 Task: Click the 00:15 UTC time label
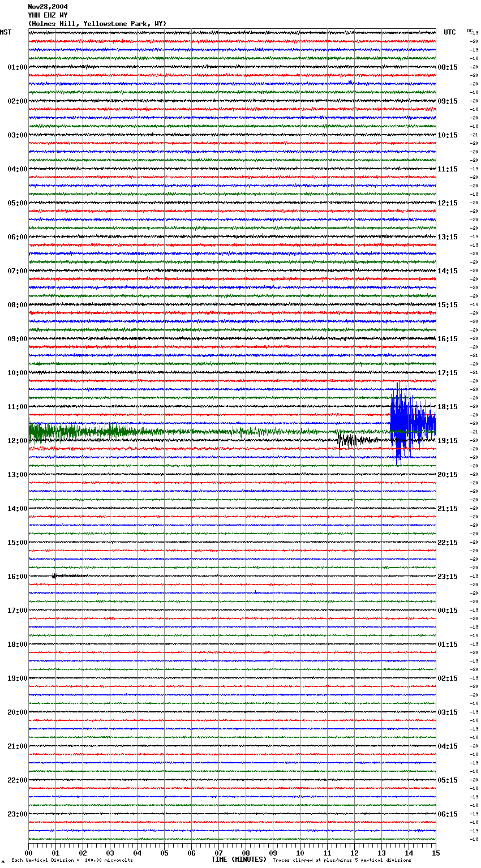pyautogui.click(x=448, y=611)
